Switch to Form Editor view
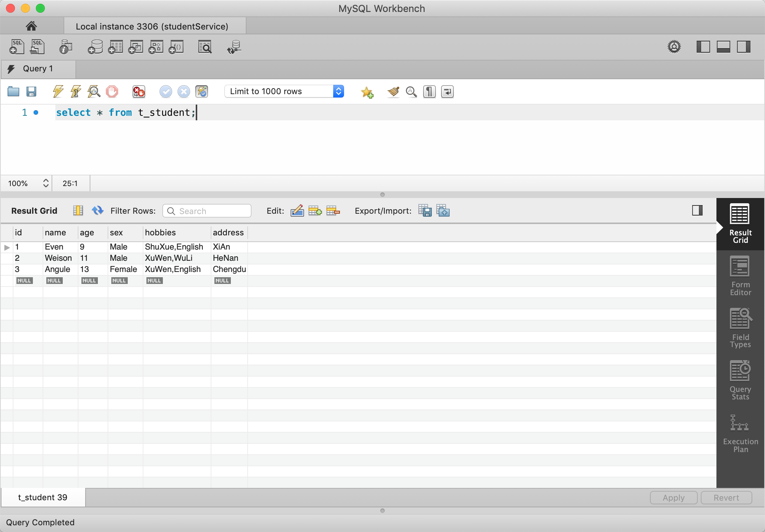The image size is (765, 532). tap(740, 276)
